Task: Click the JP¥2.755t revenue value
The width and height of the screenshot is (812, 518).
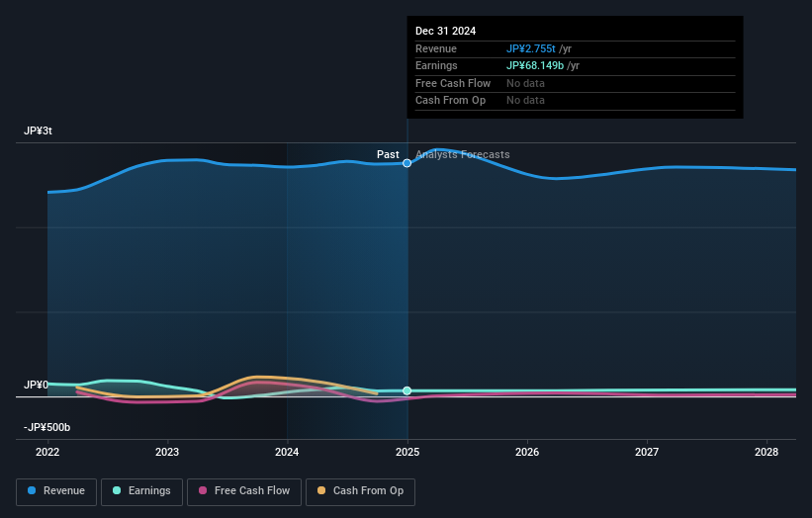Action: click(531, 48)
